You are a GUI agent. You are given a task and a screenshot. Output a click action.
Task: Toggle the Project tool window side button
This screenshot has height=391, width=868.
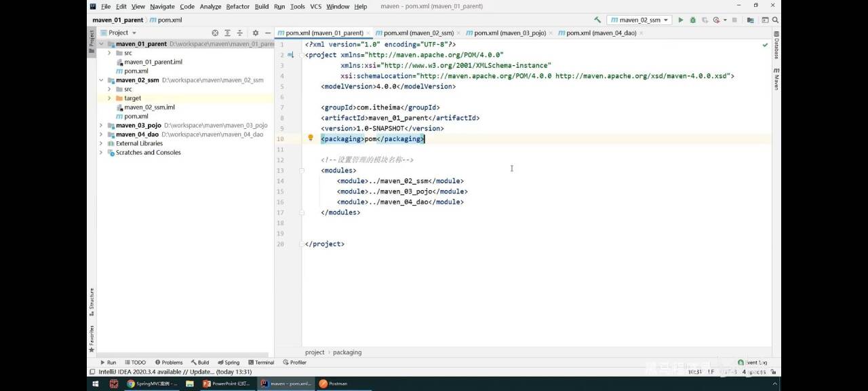[92, 42]
